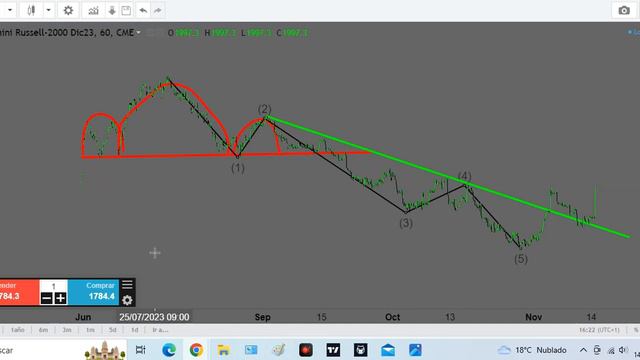Open the order panel gear settings
The image size is (640, 360).
[x=127, y=300]
